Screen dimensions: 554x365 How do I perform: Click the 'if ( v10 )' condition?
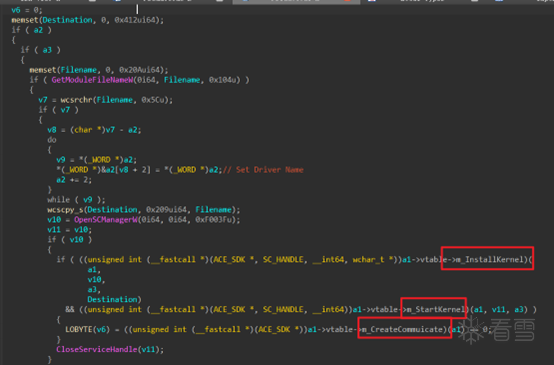point(70,240)
